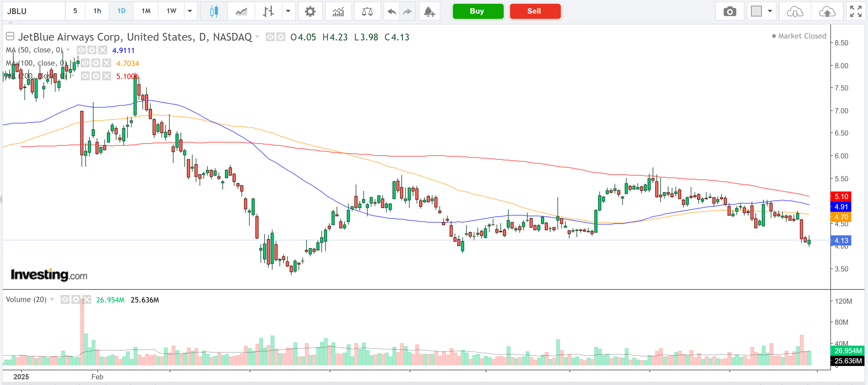Open the indicators icon on the toolbar

tap(338, 11)
